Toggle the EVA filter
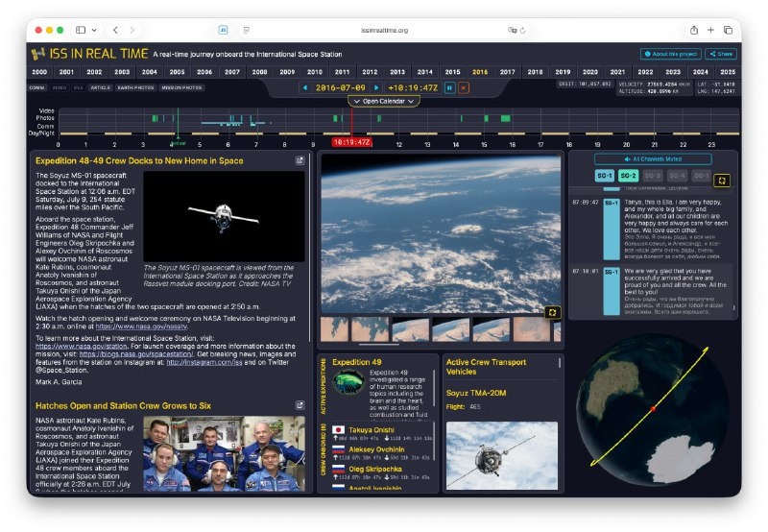 79,87
